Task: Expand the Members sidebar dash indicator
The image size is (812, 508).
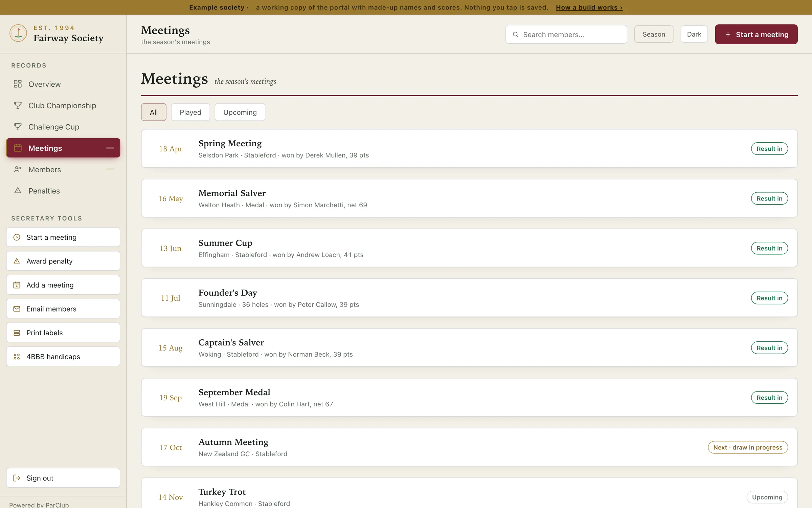Action: [110, 169]
